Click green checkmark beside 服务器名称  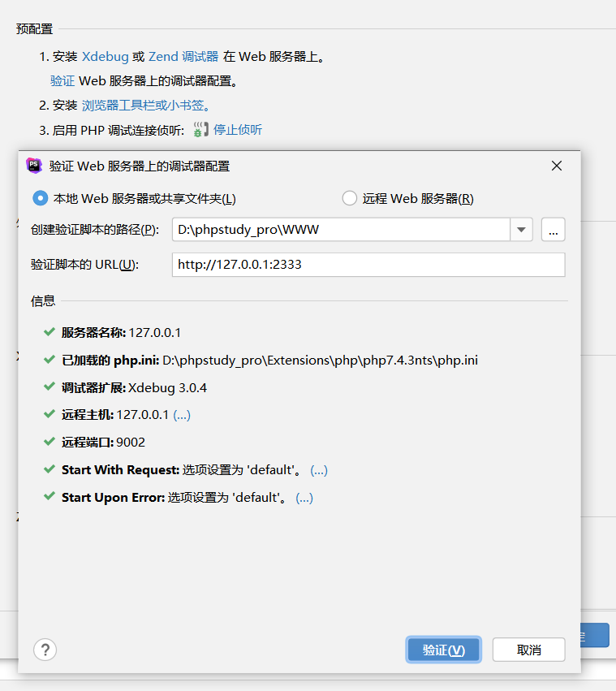point(50,332)
